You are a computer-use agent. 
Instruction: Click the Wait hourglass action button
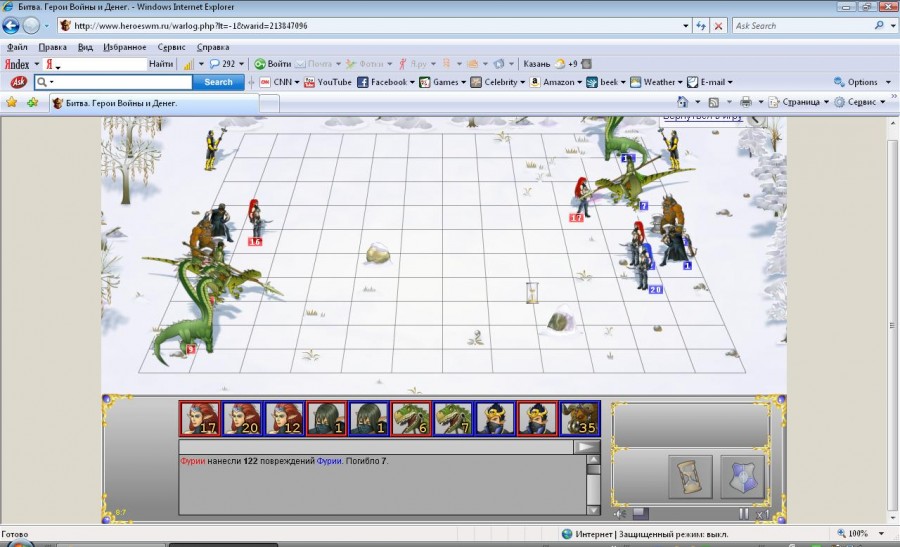click(x=690, y=476)
